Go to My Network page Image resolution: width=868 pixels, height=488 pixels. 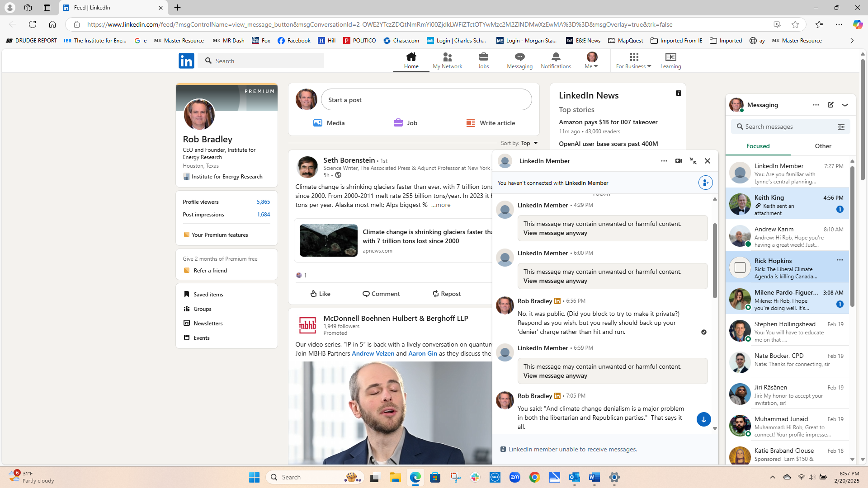pyautogui.click(x=447, y=61)
